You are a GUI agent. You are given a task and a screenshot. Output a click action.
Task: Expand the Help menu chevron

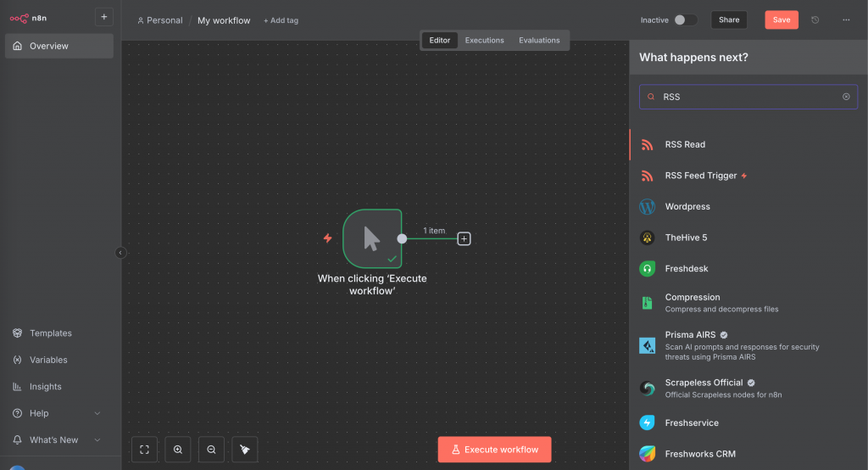(97, 413)
